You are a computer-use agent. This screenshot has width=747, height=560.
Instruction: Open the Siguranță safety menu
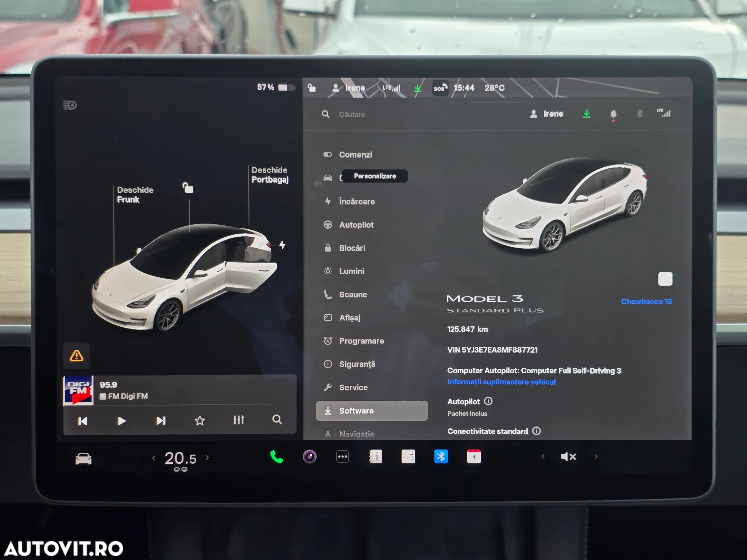tap(349, 364)
